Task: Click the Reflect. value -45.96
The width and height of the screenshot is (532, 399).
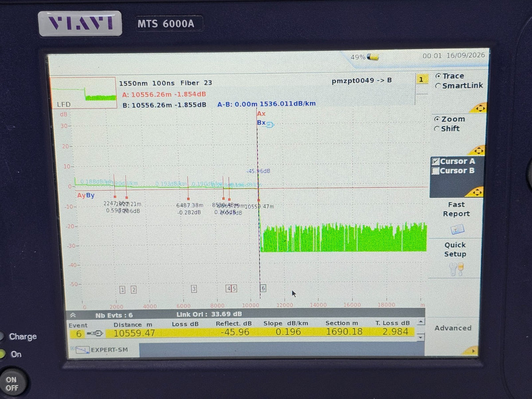Action: [235, 332]
